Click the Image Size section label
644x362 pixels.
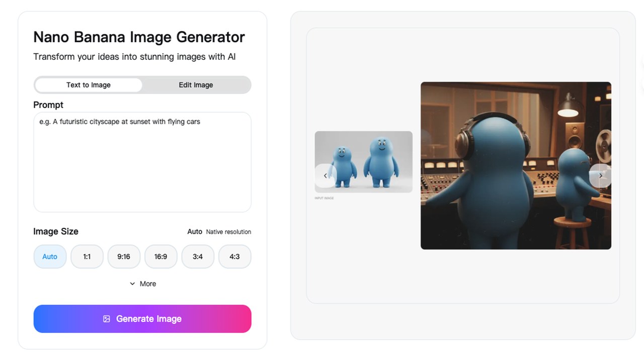click(56, 231)
